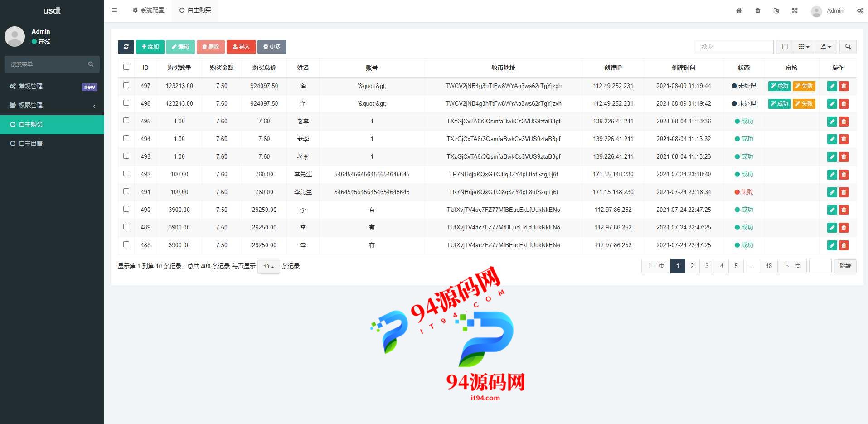Check the row checkbox for ID 497

tap(126, 85)
